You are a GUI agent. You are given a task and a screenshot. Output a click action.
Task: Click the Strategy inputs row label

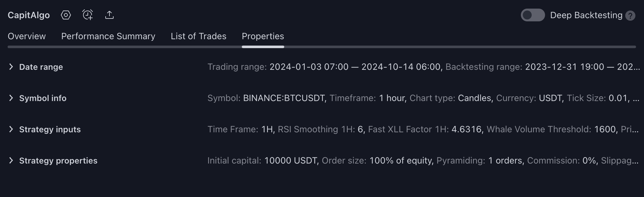50,129
